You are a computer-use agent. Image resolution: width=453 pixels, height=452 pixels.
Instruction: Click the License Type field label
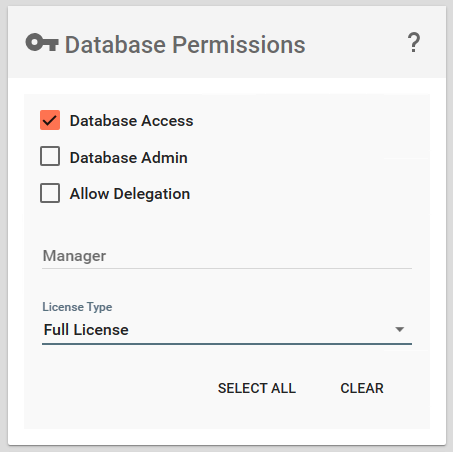(x=77, y=307)
